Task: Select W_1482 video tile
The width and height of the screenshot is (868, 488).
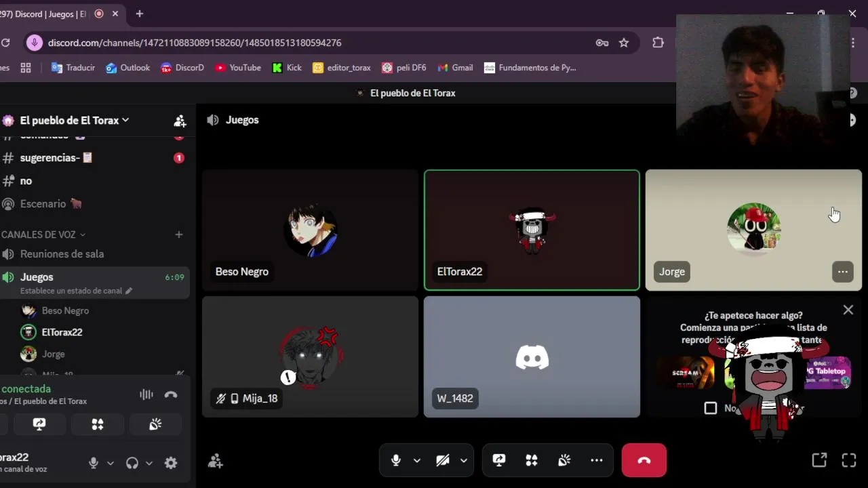Action: click(x=532, y=357)
